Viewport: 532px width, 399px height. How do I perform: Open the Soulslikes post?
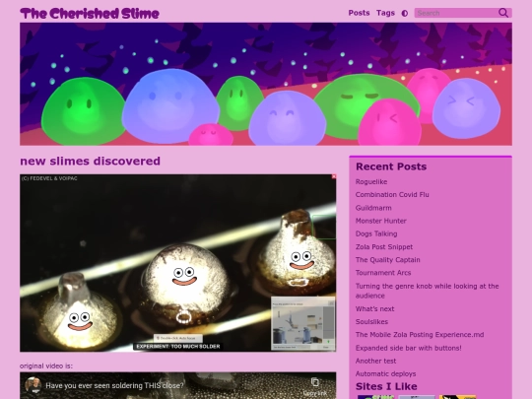point(371,321)
